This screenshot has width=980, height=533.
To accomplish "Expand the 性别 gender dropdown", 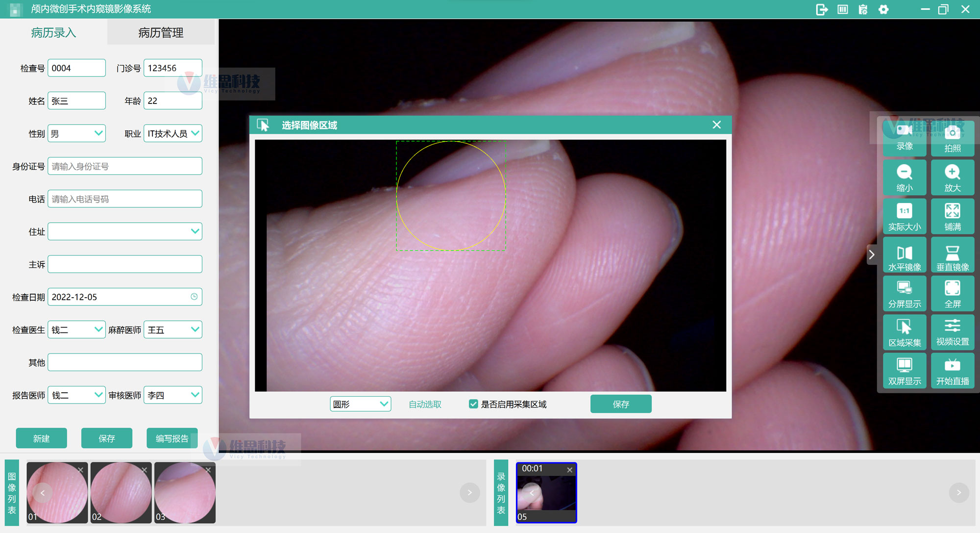I will point(76,133).
